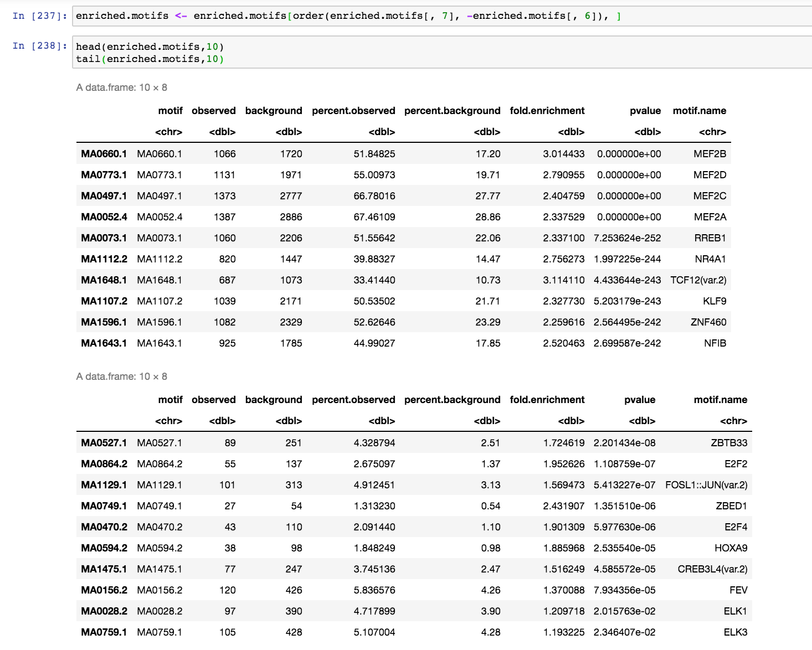The width and height of the screenshot is (812, 650).
Task: Click the background column header in second table
Action: coord(274,400)
